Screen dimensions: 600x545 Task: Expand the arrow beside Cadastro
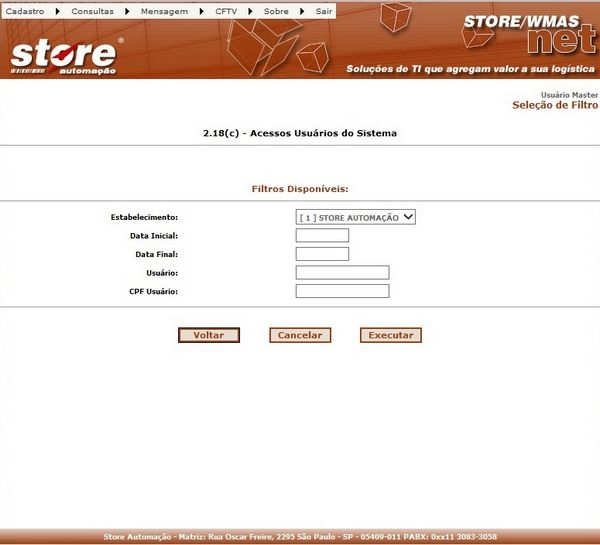(x=57, y=10)
